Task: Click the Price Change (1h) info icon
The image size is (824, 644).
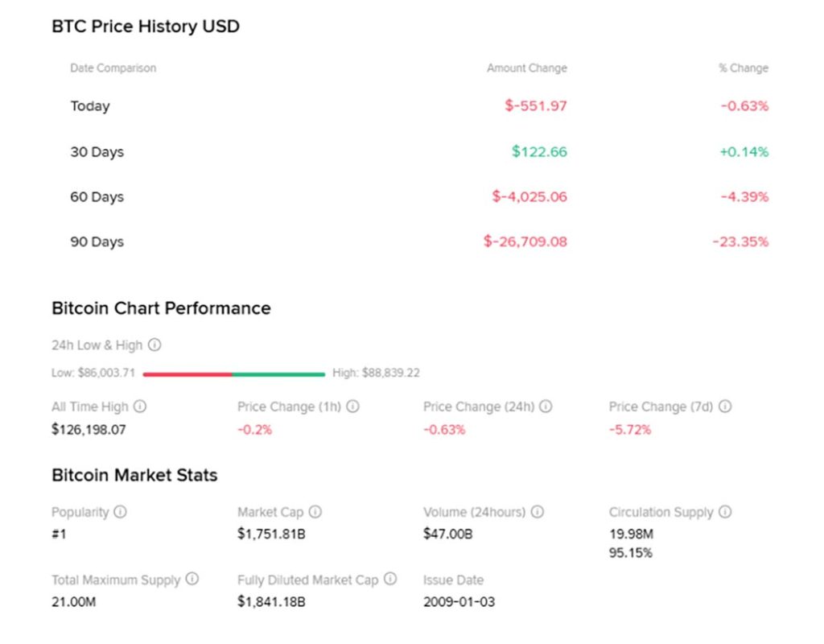Action: [x=352, y=407]
